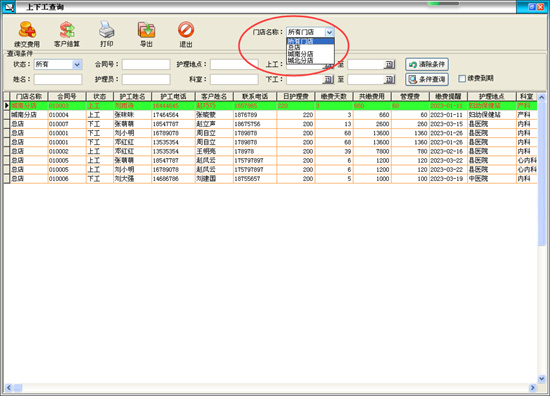Image resolution: width=550 pixels, height=396 pixels.
Task: Click the 合同号 input field
Action: (146, 64)
